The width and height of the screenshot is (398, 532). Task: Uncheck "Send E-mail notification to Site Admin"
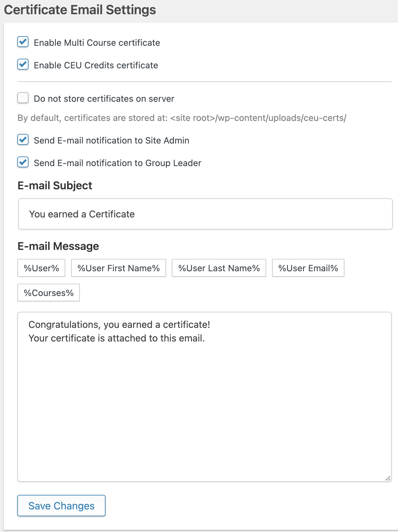[23, 140]
